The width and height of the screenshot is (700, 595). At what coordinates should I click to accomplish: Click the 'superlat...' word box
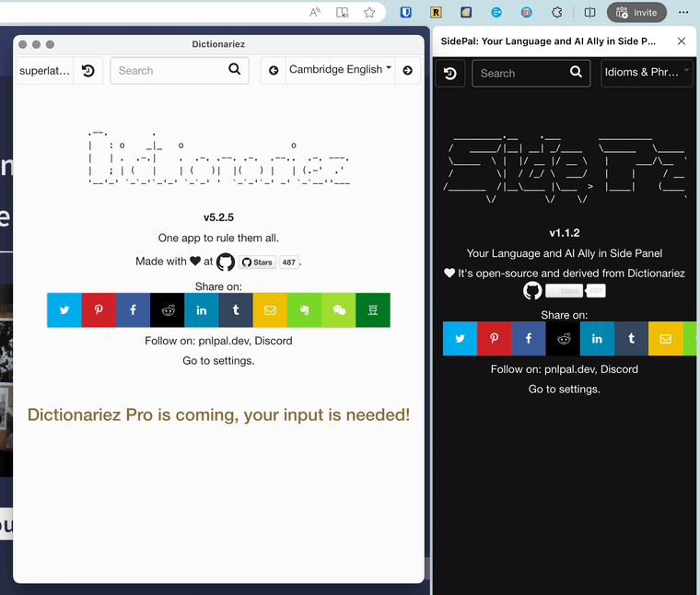44,71
